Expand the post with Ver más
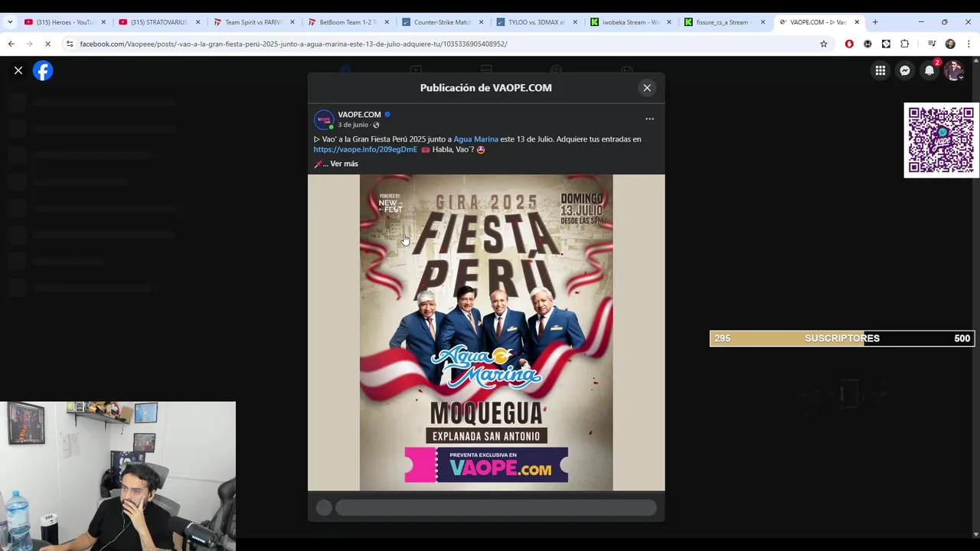This screenshot has height=551, width=980. coord(344,164)
